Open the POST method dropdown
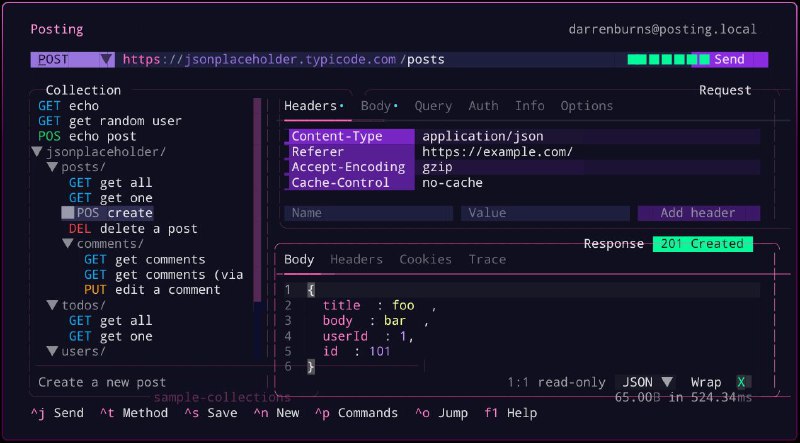Screen dimensions: 800x443 (72, 59)
